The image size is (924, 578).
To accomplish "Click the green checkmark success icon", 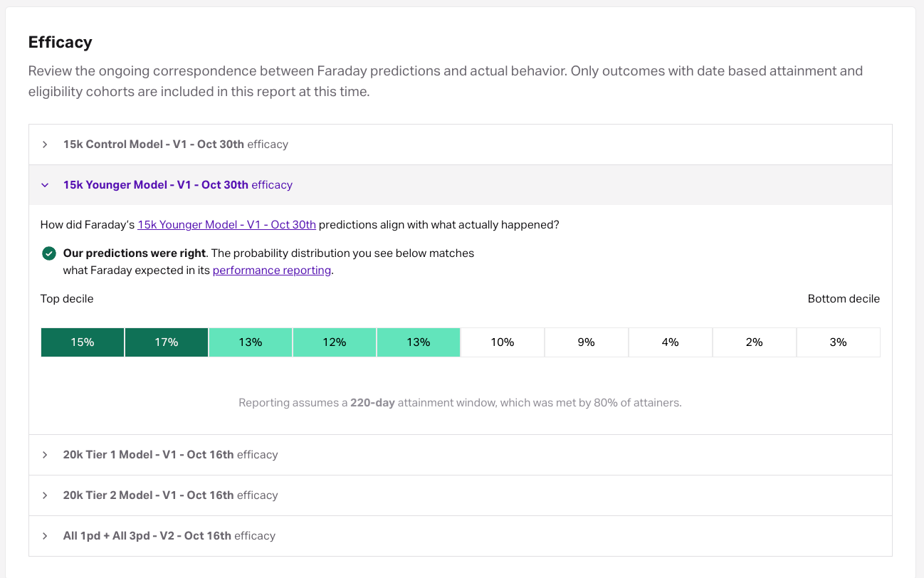I will click(49, 253).
